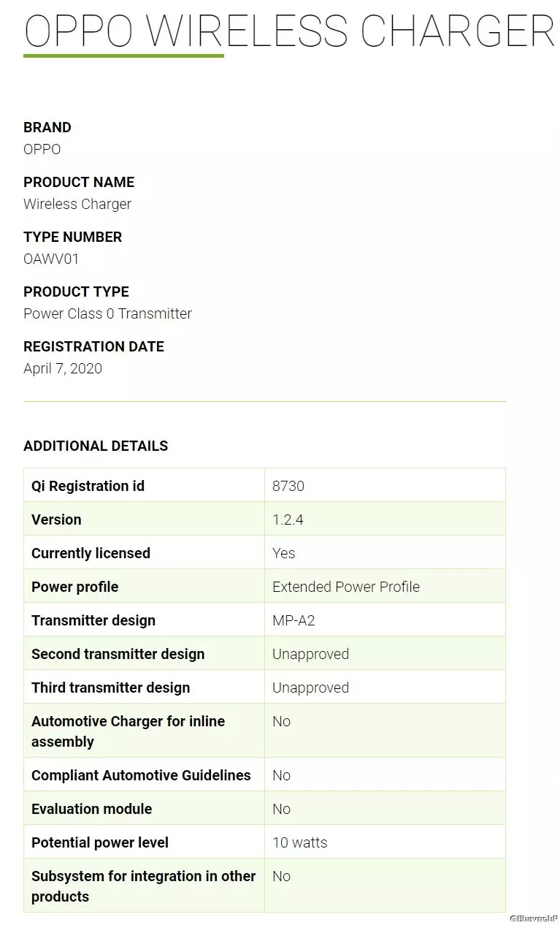Click the registration date April 7, 2020
Screen dimensions: 560x925
click(x=63, y=368)
